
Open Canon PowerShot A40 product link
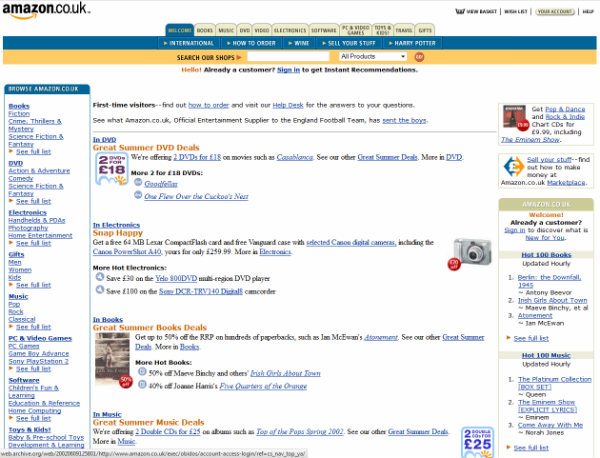click(x=127, y=252)
